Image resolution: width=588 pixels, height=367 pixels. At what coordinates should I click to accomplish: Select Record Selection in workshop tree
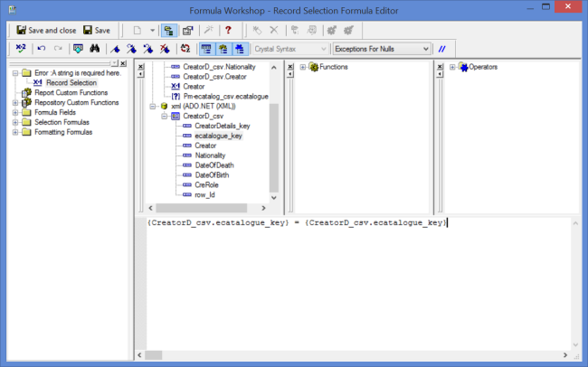pos(71,82)
